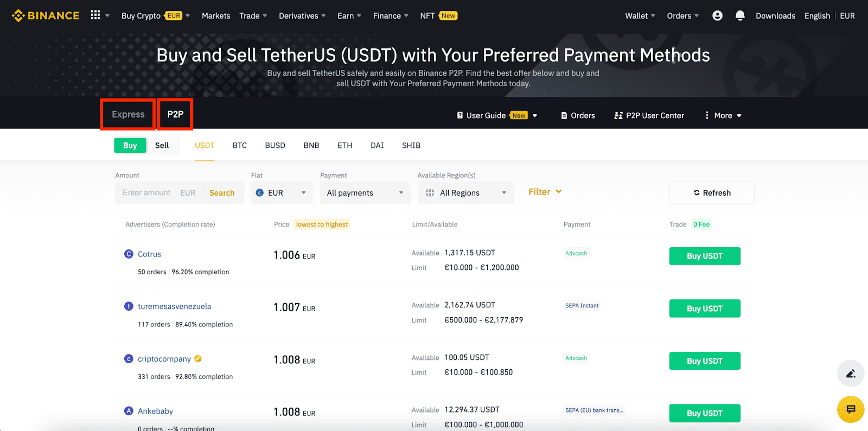868x431 pixels.
Task: Open the chat support bubble icon
Action: [x=850, y=409]
